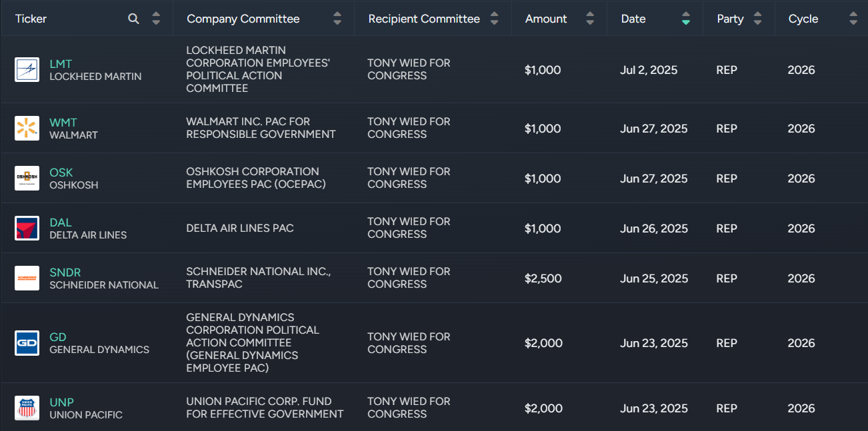Viewport: 868px width, 431px height.
Task: Click the Delta Air Lines logo
Action: click(27, 228)
